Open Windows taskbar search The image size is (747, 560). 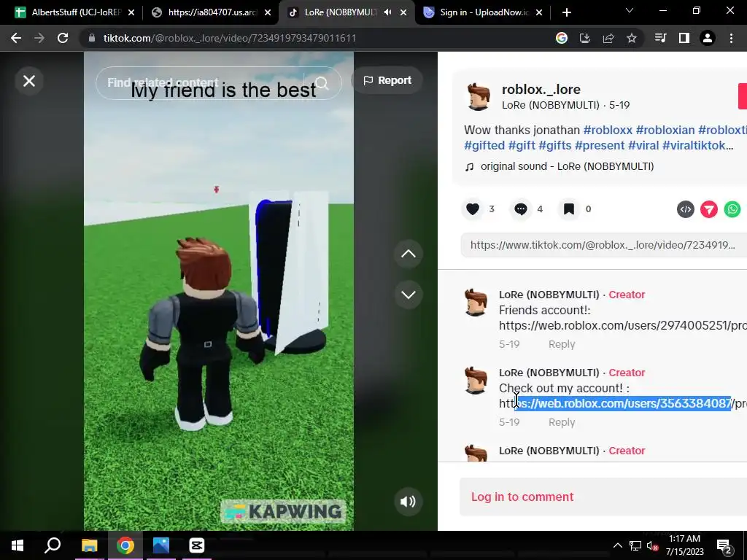pyautogui.click(x=53, y=545)
